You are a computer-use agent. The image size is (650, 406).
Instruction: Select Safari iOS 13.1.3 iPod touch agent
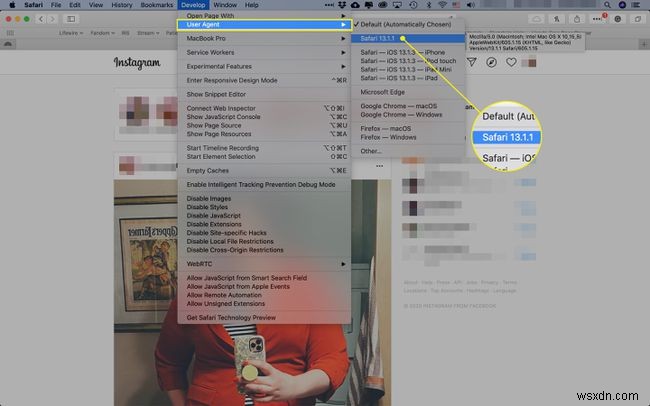(408, 61)
